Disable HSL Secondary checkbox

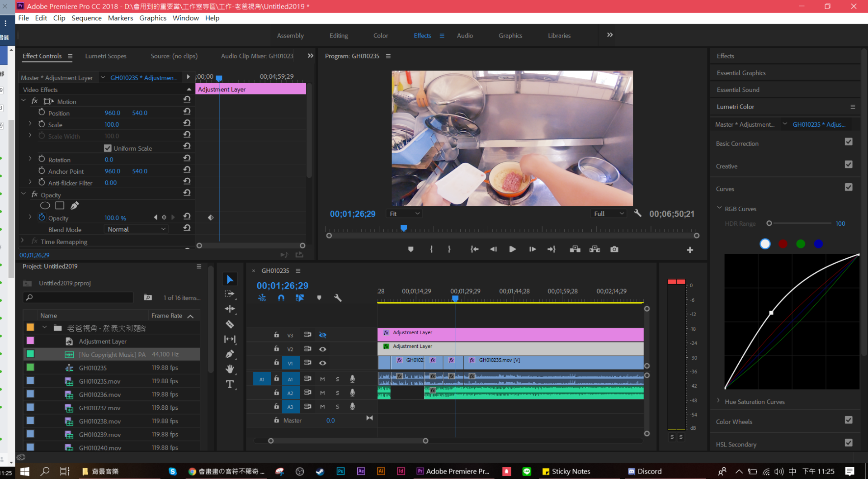849,442
